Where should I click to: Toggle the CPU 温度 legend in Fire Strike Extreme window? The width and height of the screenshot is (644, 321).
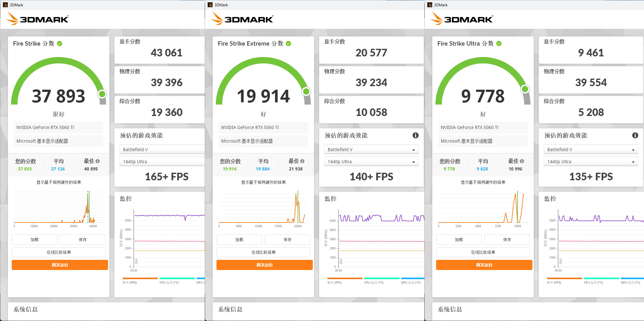[x=382, y=281]
